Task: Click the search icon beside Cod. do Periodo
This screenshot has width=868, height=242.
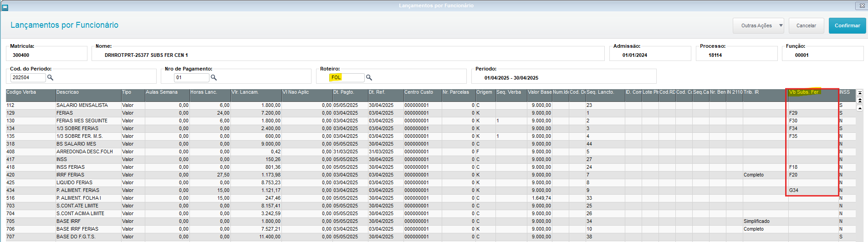Action: (51, 78)
